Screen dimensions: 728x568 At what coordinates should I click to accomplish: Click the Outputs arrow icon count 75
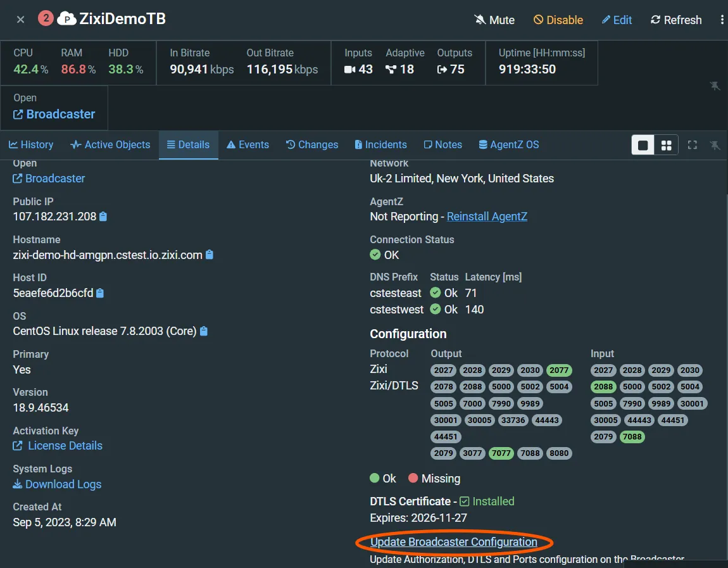point(451,70)
